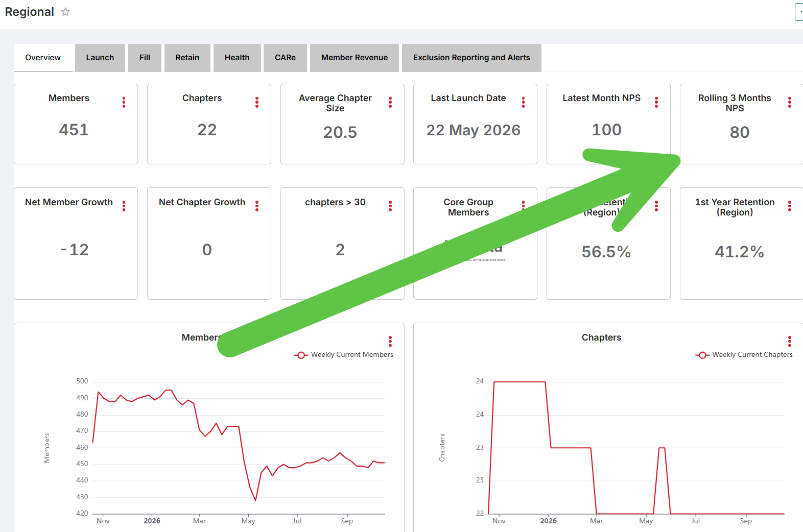Click the Core Group Members card title

(x=468, y=207)
